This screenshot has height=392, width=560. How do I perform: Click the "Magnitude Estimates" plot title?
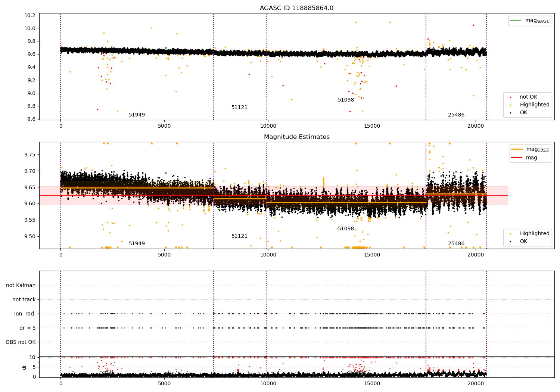[x=296, y=137]
